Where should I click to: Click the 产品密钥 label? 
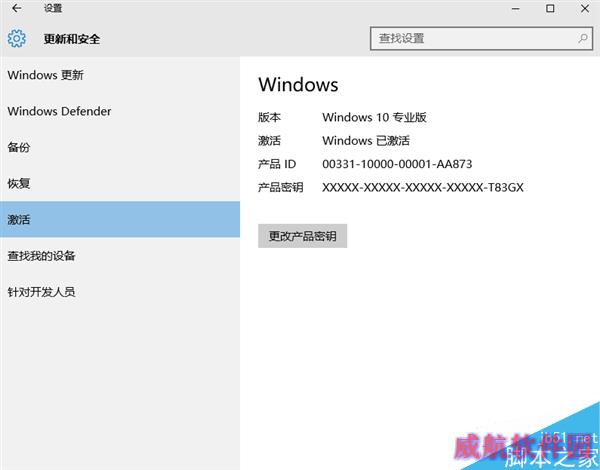[280, 188]
